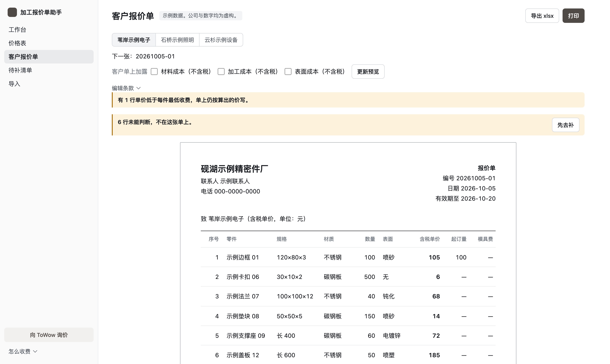Image resolution: width=610 pixels, height=364 pixels.
Task: Click 下一张：20261005-01 text
Action: 143,57
